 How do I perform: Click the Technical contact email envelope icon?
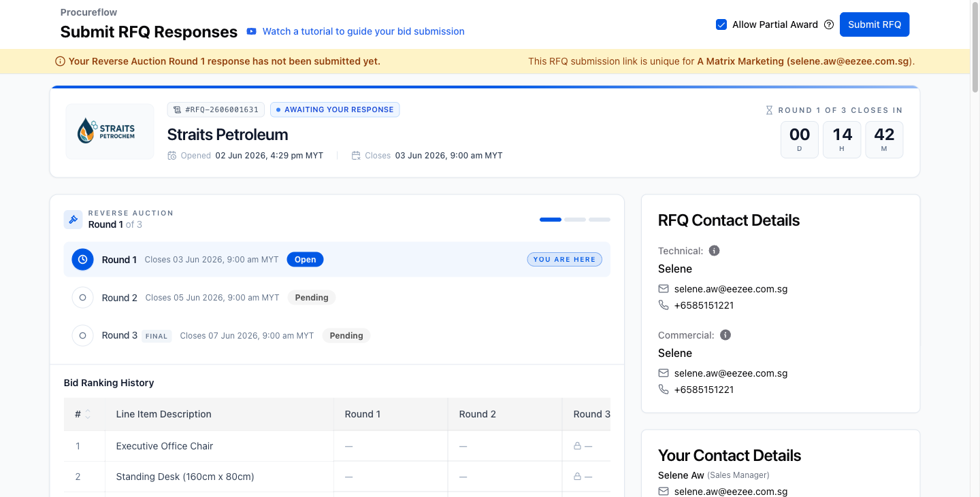(664, 289)
